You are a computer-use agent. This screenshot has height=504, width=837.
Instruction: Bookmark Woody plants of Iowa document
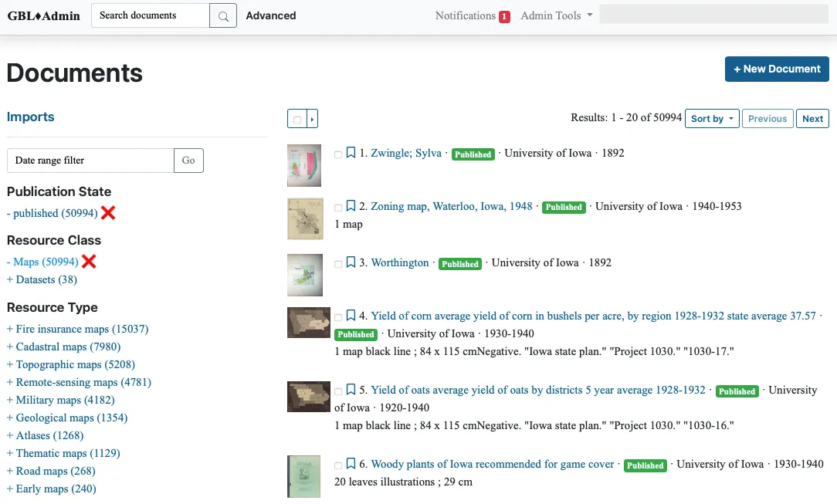[351, 464]
